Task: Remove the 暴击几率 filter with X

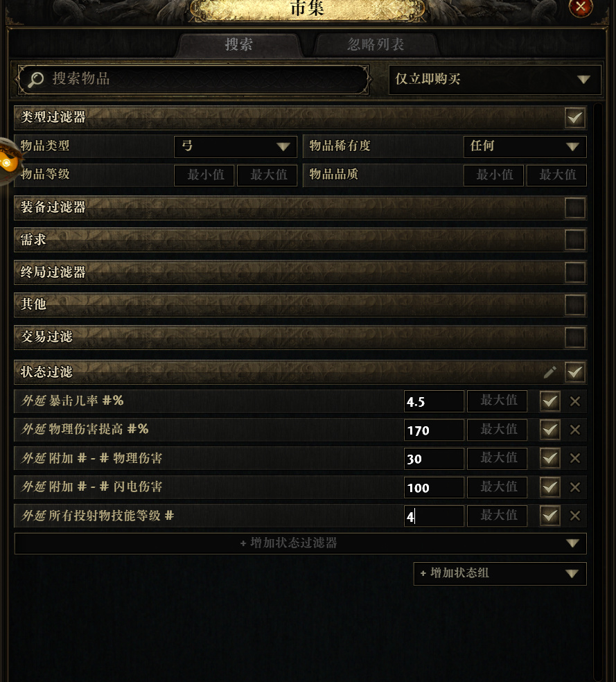Action: 574,401
